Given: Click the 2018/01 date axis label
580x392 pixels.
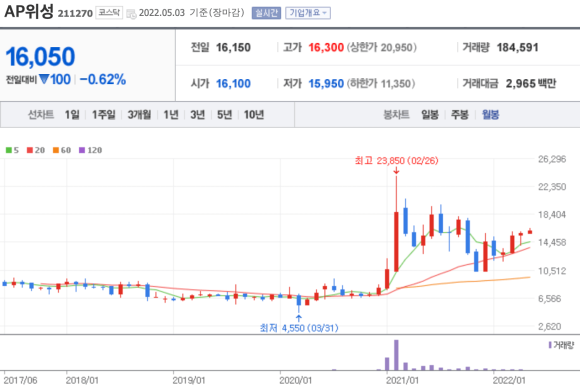Looking at the screenshot, I should click(82, 381).
